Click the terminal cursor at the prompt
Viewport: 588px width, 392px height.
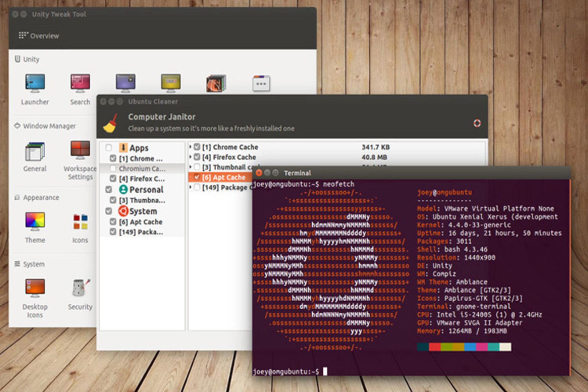325,371
